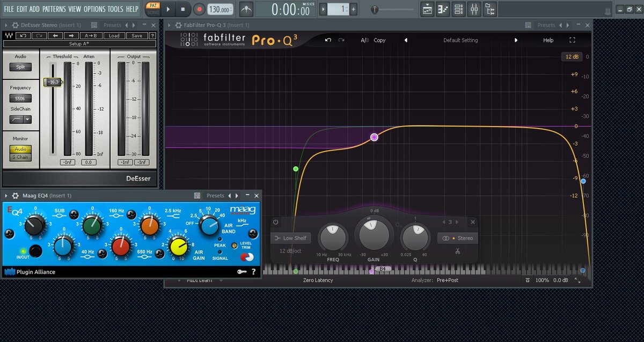The height and width of the screenshot is (342, 644).
Task: Click the DeEsser redo arrow icon
Action: (x=39, y=35)
